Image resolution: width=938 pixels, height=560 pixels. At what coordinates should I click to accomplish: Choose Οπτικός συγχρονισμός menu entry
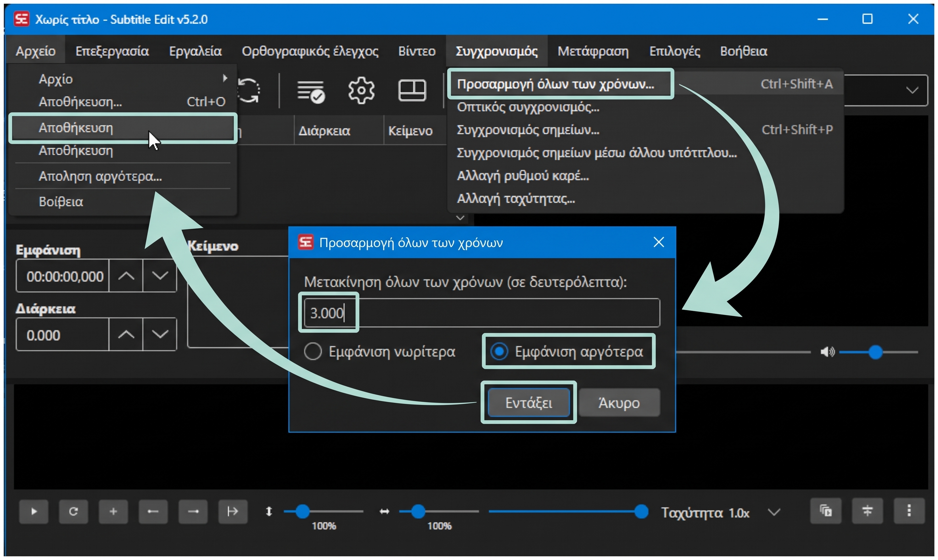645,107
